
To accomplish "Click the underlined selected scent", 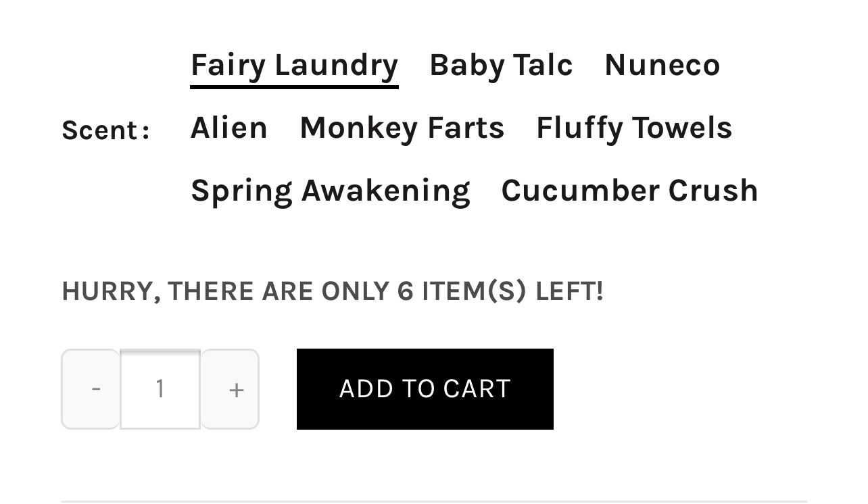I will pyautogui.click(x=294, y=66).
